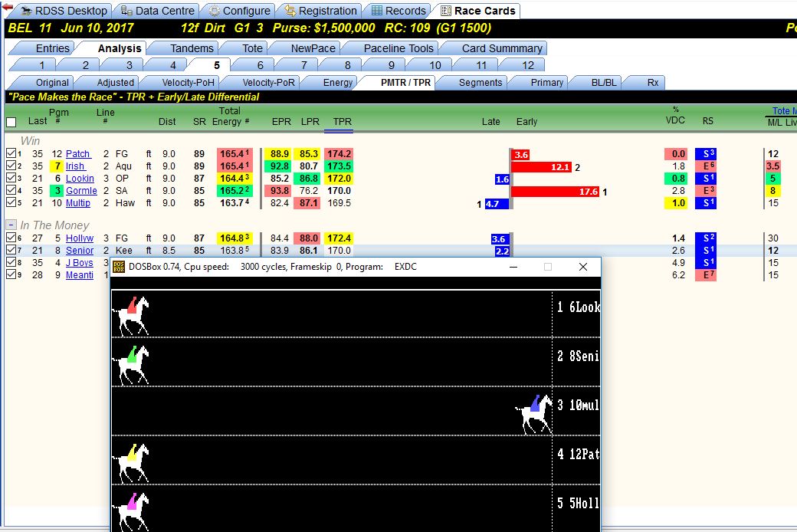
Task: Open the Irish horse link
Action: pyautogui.click(x=75, y=166)
